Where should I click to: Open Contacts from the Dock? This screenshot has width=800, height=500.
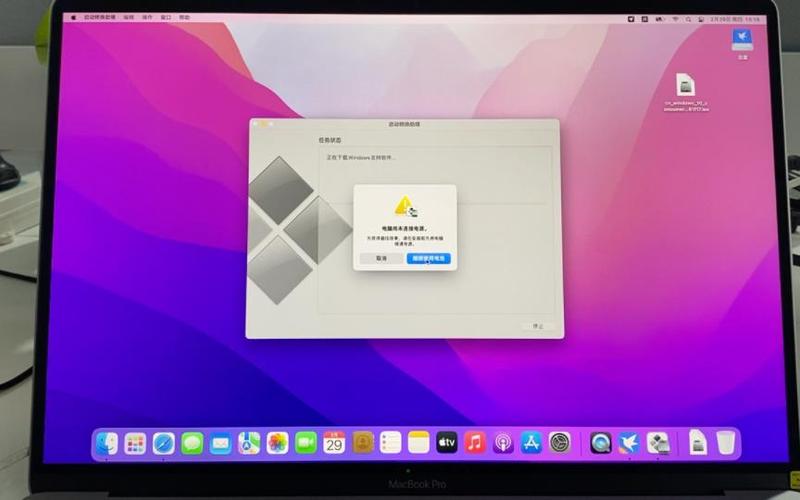click(363, 443)
